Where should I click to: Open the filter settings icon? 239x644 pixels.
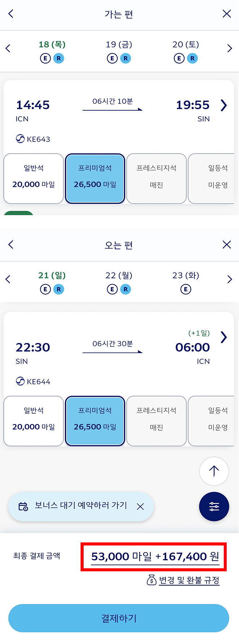click(214, 506)
